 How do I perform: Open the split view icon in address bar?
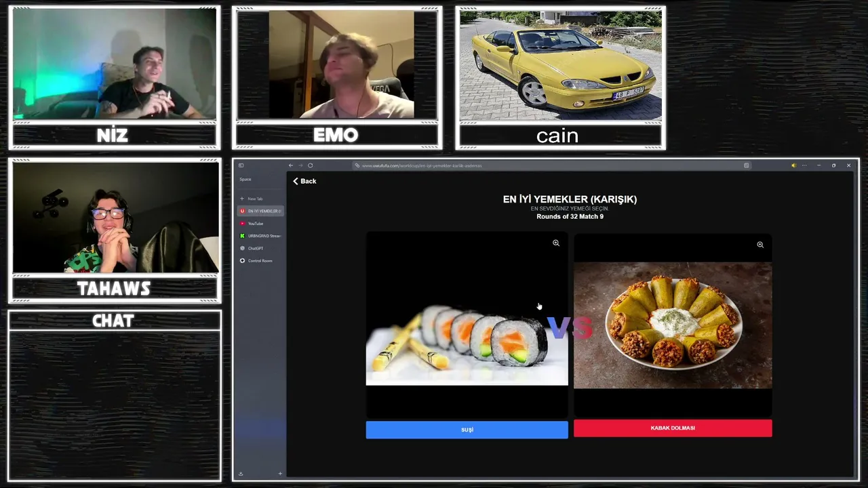[x=747, y=165]
